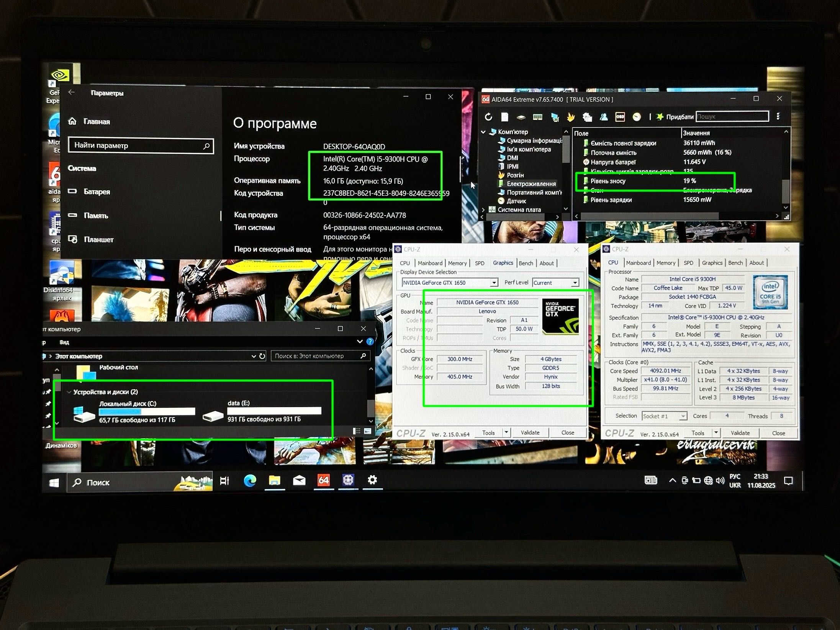
Task: Open the AIDA64 Report page icon
Action: (x=504, y=117)
